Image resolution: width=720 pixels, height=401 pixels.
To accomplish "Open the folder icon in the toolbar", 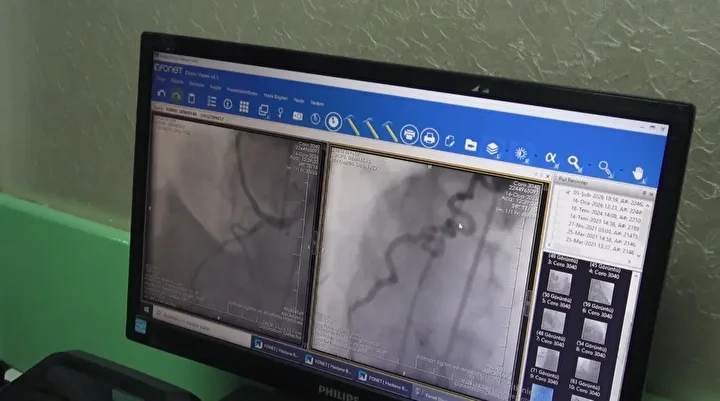I will tap(471, 143).
